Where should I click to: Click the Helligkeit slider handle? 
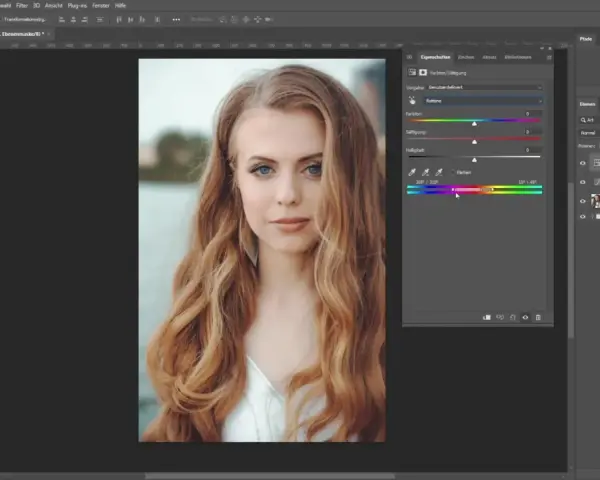click(x=474, y=160)
